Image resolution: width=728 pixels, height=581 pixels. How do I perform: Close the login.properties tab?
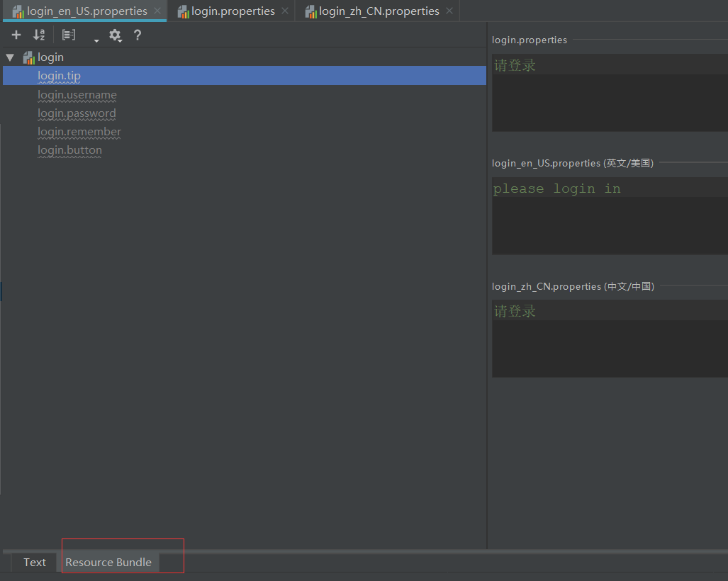point(285,11)
